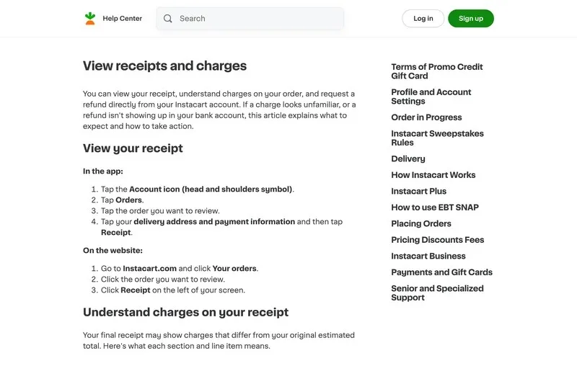Select the Delivery topic
Screen dimensions: 577x392
pyautogui.click(x=408, y=159)
